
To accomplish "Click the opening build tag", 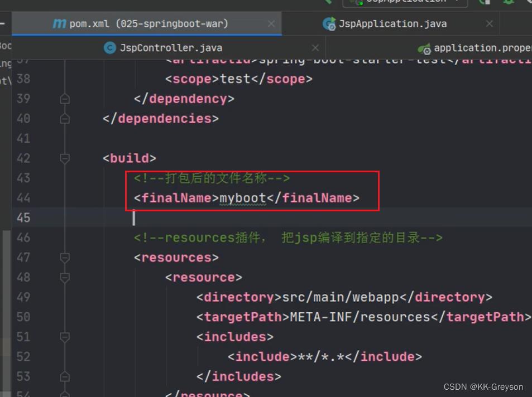I will (130, 158).
